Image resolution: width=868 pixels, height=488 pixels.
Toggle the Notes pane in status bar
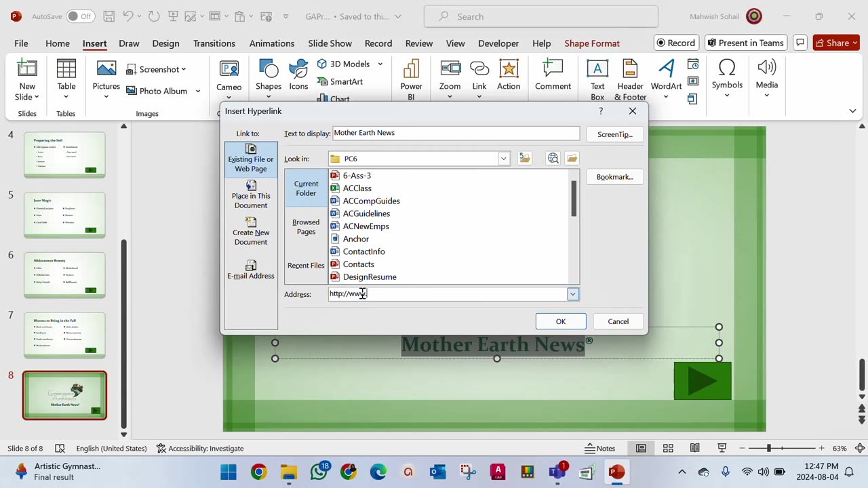click(600, 448)
